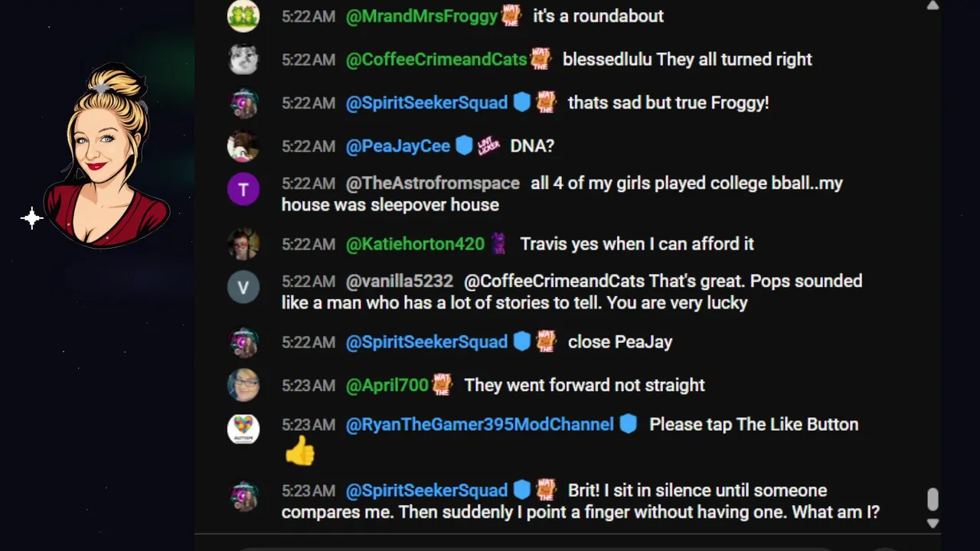980x551 pixels.
Task: Open @Katiehorton420 username link
Action: pos(415,244)
